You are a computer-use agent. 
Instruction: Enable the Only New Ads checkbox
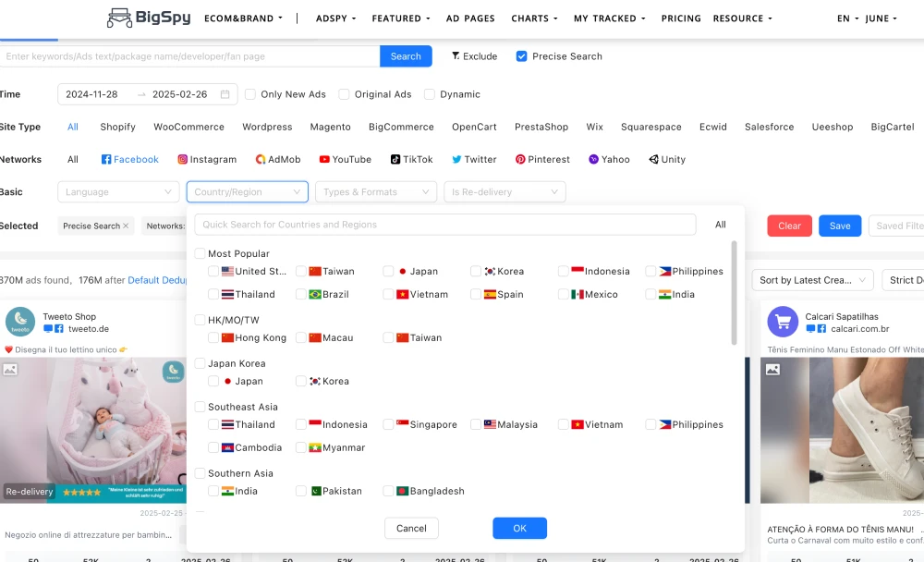click(249, 94)
